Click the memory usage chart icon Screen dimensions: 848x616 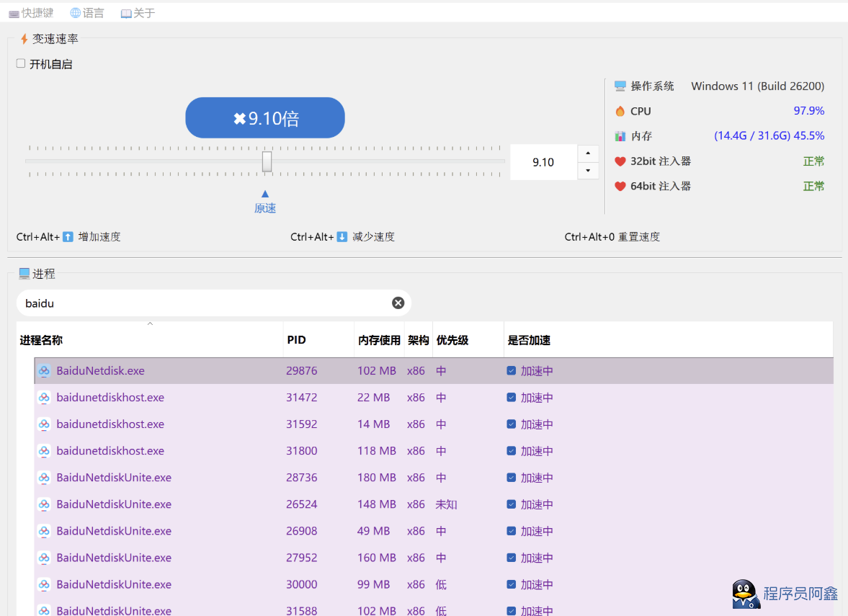pyautogui.click(x=620, y=136)
